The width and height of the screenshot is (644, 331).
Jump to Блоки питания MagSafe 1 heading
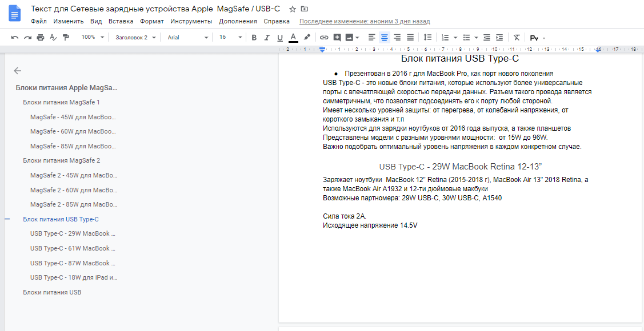(61, 102)
